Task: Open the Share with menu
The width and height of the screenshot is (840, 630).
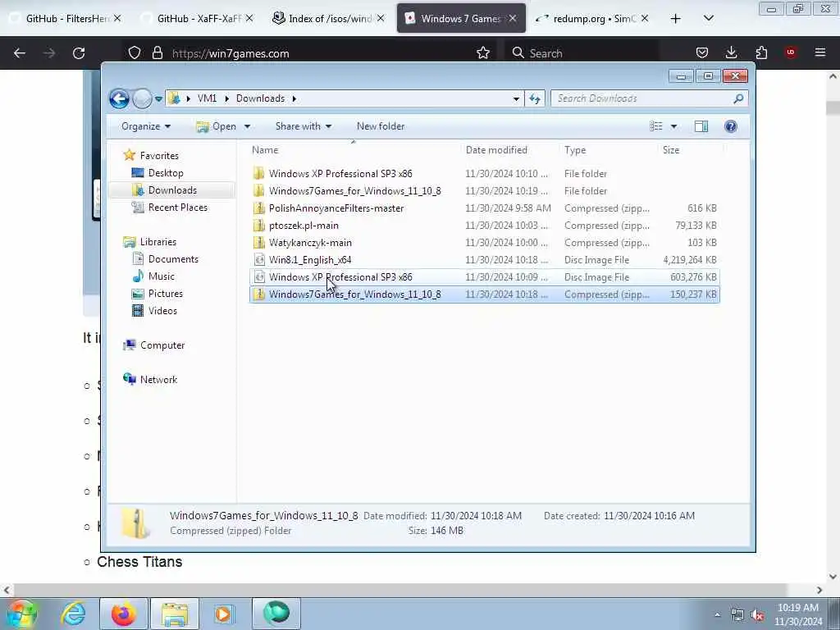Action: pyautogui.click(x=304, y=126)
